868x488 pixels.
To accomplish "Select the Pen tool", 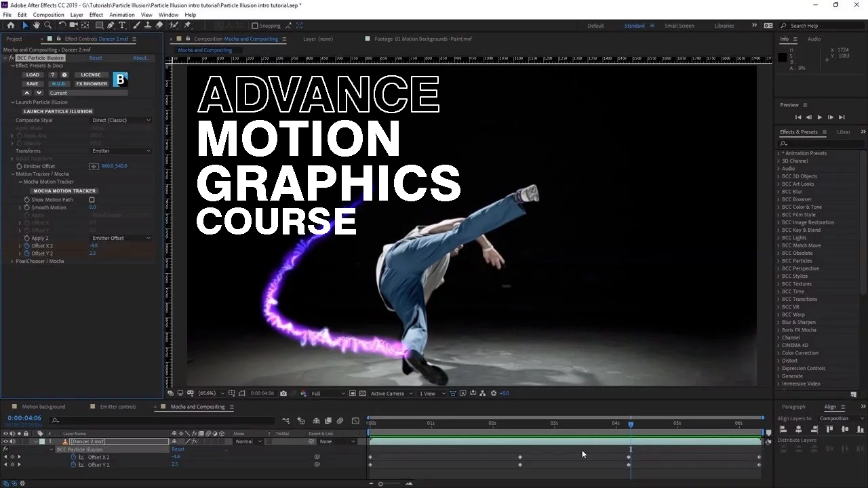I will coord(111,25).
